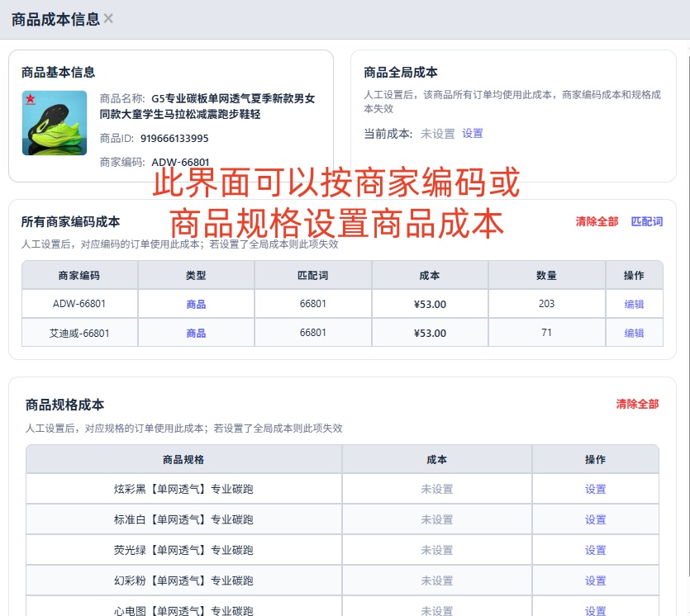Select the 艾迪威-66801 merchant code cell
The width and height of the screenshot is (690, 616).
click(79, 333)
